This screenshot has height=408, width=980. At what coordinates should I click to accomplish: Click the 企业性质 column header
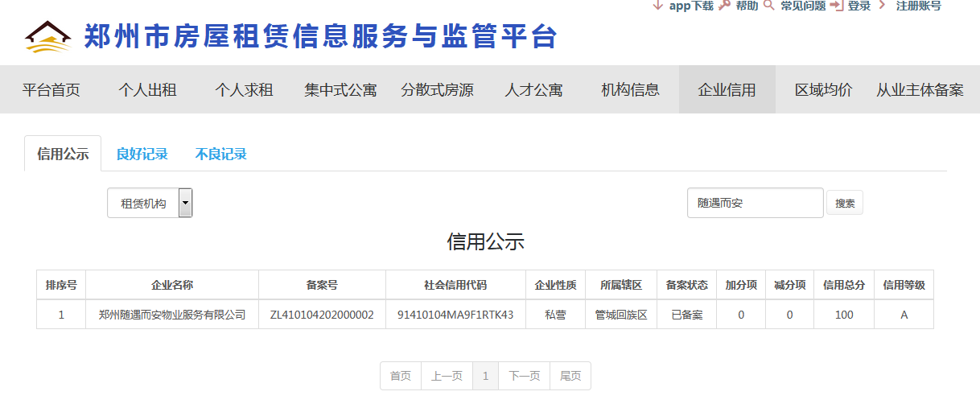[x=555, y=285]
